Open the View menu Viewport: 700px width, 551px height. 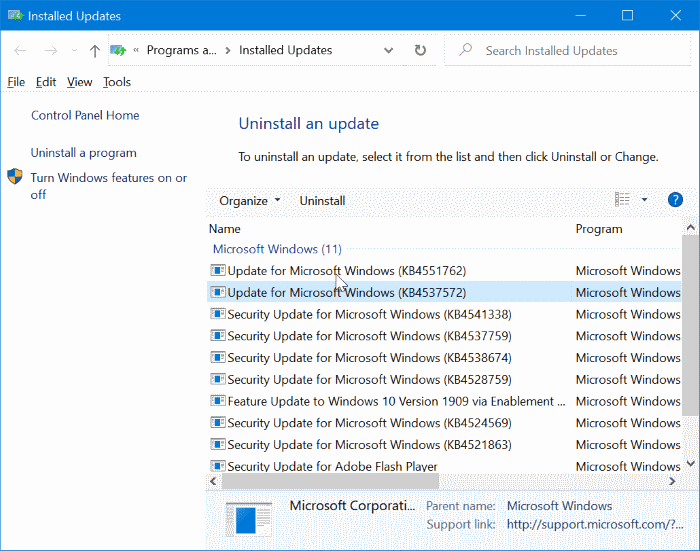(79, 82)
